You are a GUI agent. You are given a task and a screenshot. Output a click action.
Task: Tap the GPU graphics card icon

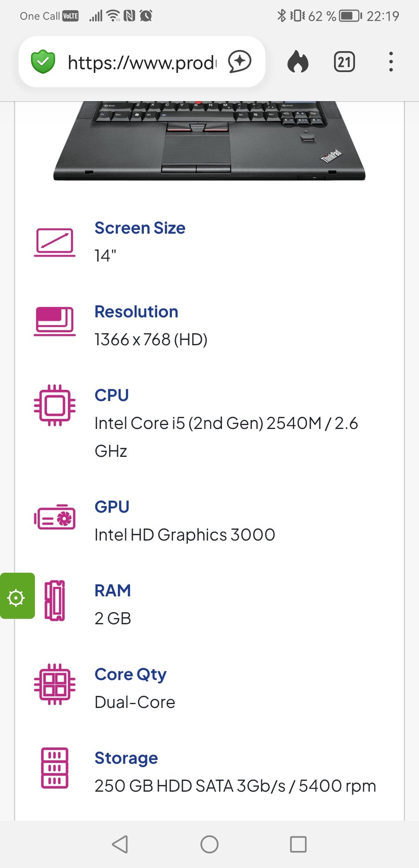click(55, 517)
